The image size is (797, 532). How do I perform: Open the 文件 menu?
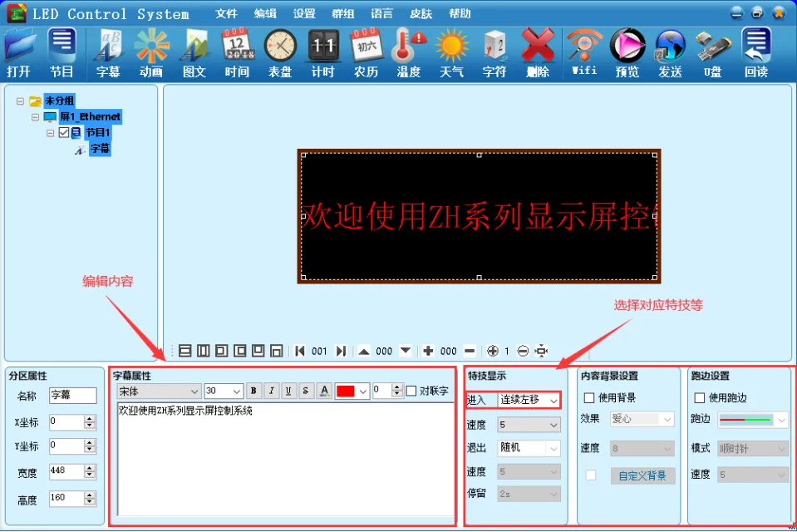coord(226,14)
